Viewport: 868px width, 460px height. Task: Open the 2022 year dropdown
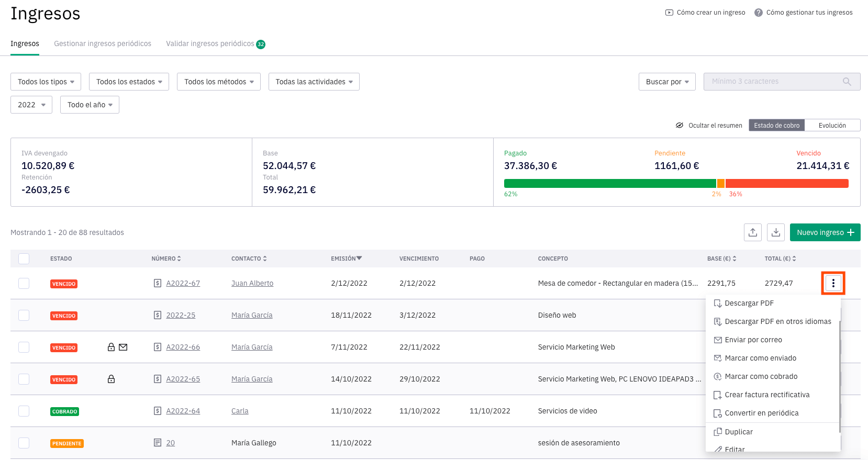[31, 105]
